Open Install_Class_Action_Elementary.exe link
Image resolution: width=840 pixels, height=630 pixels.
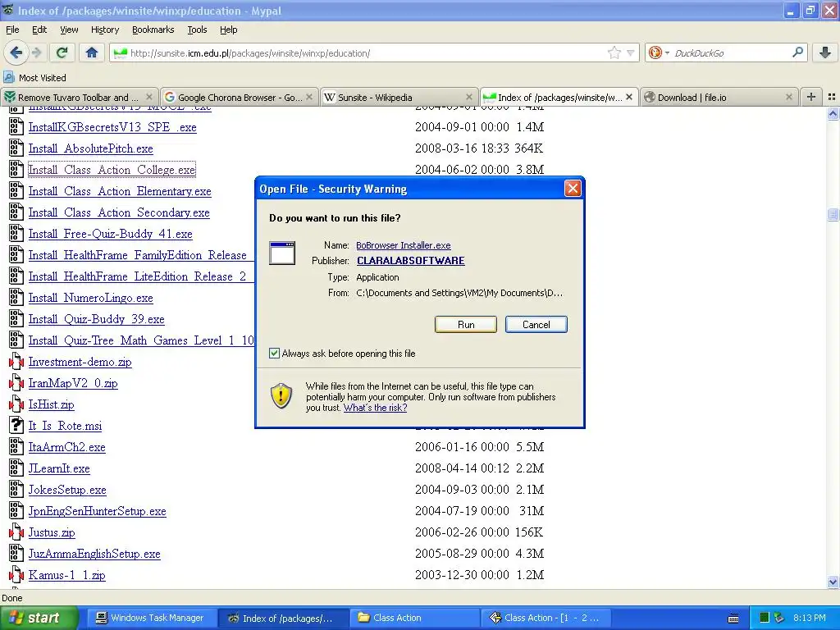pos(120,191)
